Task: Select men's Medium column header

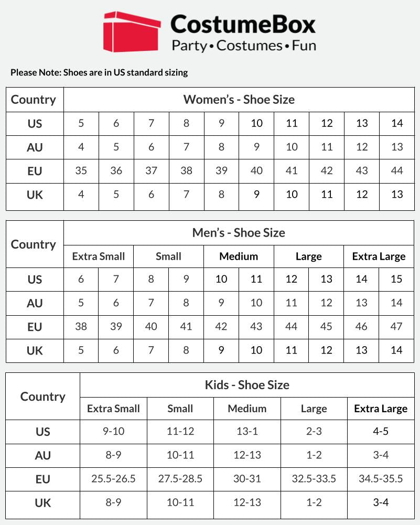Action: pyautogui.click(x=239, y=256)
